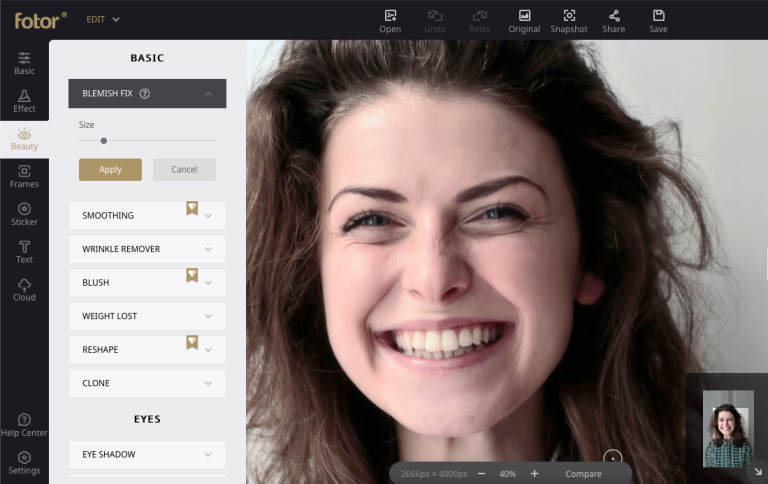This screenshot has width=768, height=484.
Task: Open the Frames sidebar tab
Action: click(24, 177)
